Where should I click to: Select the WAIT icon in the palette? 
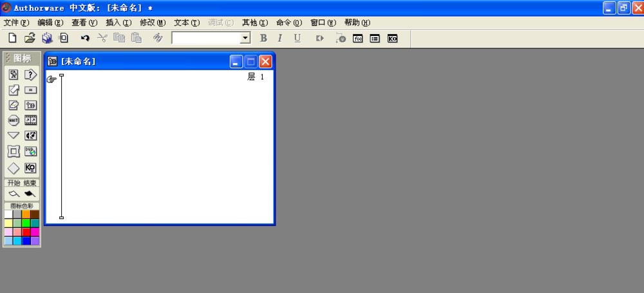coord(14,120)
